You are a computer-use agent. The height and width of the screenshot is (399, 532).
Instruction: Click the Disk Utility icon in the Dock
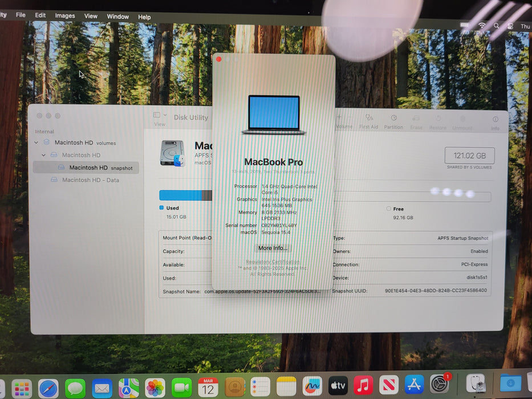tap(476, 383)
